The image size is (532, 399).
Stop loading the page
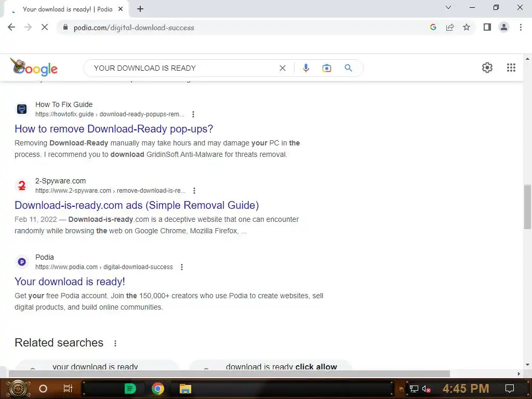click(x=45, y=28)
